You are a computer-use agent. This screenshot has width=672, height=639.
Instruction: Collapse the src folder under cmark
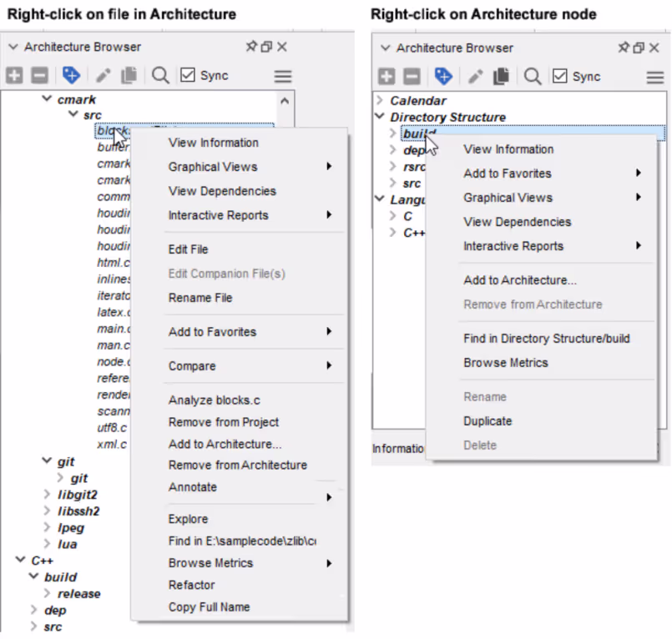point(73,114)
